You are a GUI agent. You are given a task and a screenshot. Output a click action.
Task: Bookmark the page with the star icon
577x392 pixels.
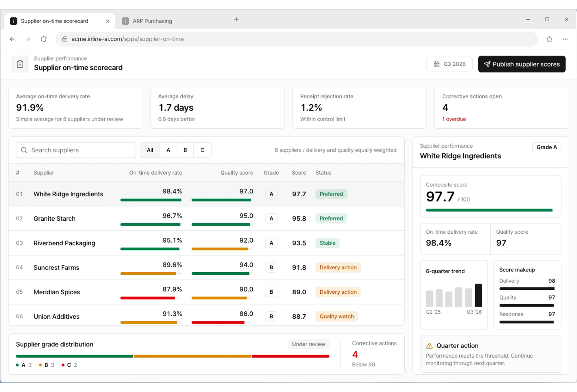pyautogui.click(x=549, y=39)
